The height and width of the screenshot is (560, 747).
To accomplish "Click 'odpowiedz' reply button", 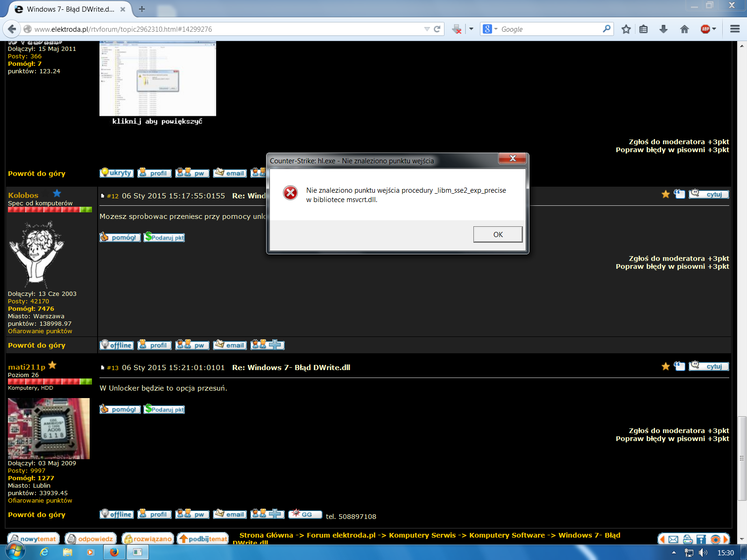I will pos(91,539).
